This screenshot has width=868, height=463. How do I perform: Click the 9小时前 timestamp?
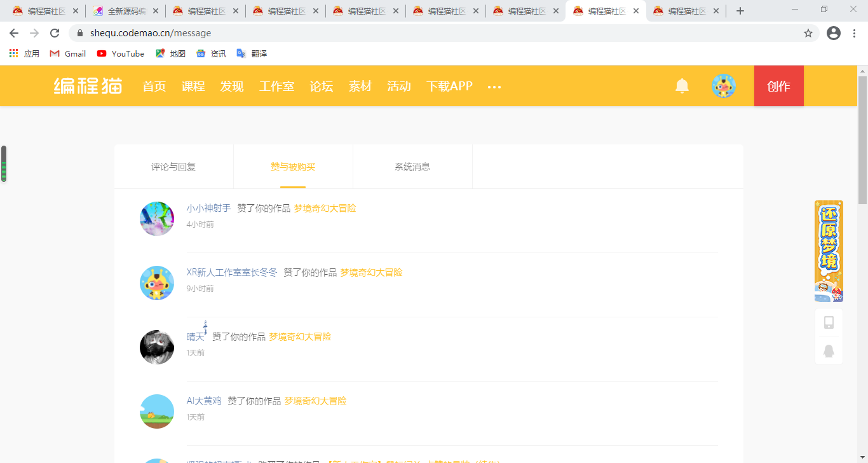coord(200,289)
